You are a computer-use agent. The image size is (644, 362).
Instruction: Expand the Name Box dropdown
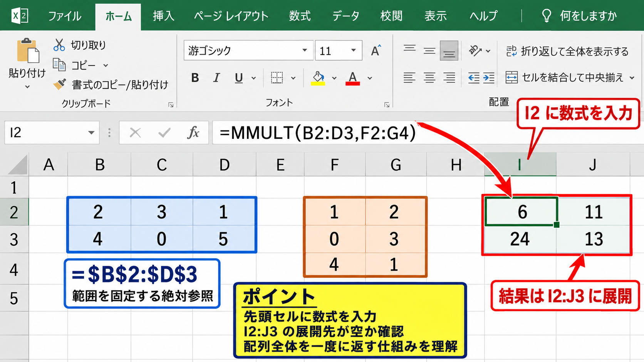click(91, 133)
